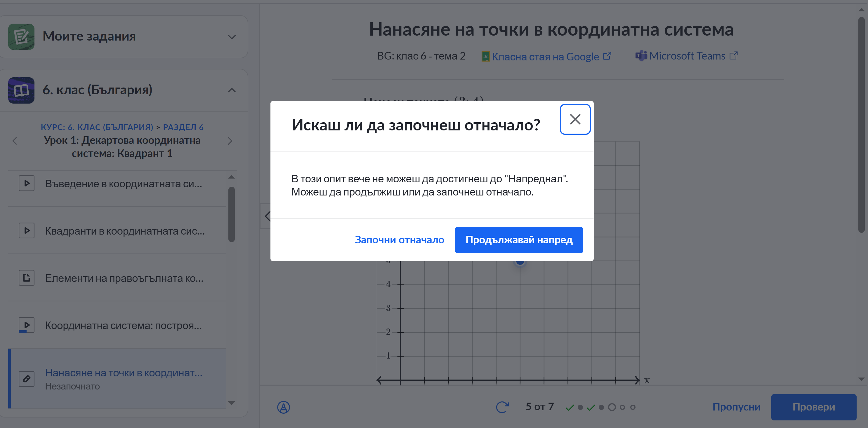Click Моите задания green icon
Image resolution: width=868 pixels, height=428 pixels.
coord(21,37)
